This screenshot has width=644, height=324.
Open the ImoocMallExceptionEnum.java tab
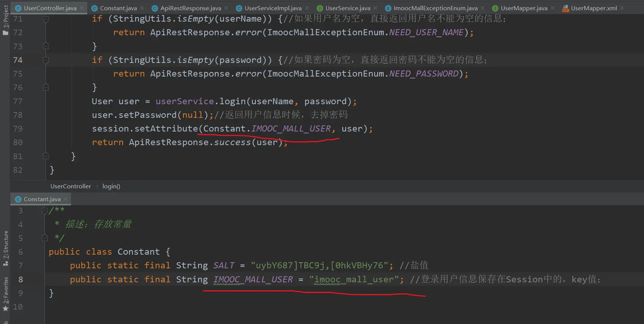pos(436,8)
